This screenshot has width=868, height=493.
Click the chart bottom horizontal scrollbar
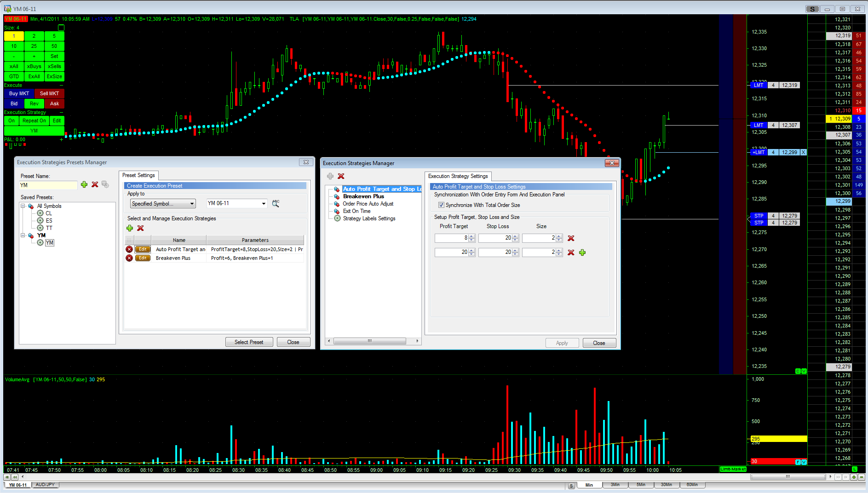(788, 477)
